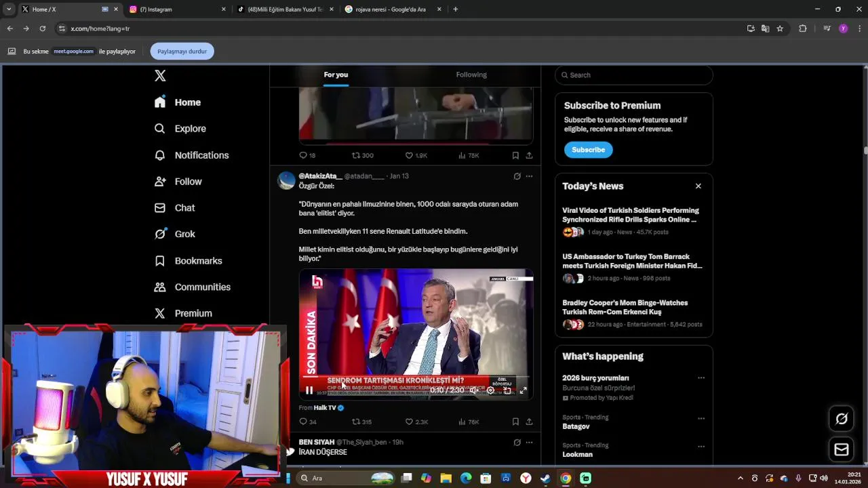This screenshot has width=868, height=488.
Task: Like the post with 2.3K likes
Action: coord(416,422)
